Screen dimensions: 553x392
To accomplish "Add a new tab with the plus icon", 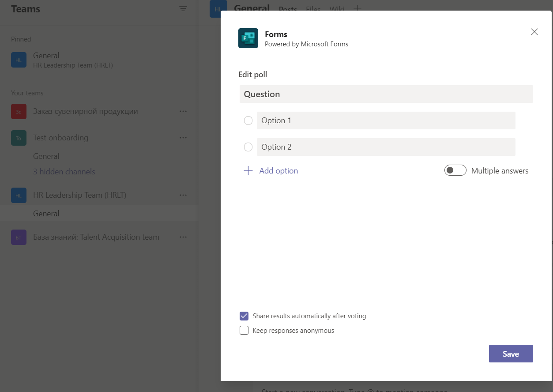I will click(x=358, y=8).
